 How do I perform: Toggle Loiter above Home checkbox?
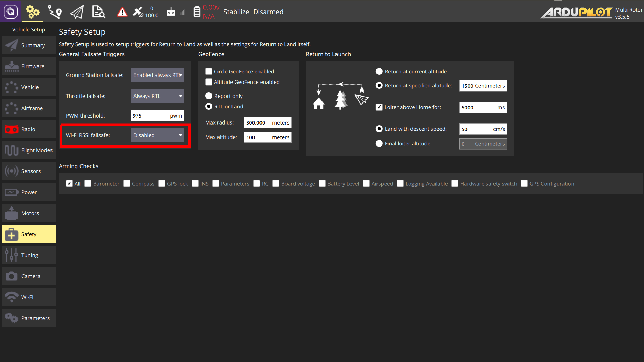(x=379, y=107)
